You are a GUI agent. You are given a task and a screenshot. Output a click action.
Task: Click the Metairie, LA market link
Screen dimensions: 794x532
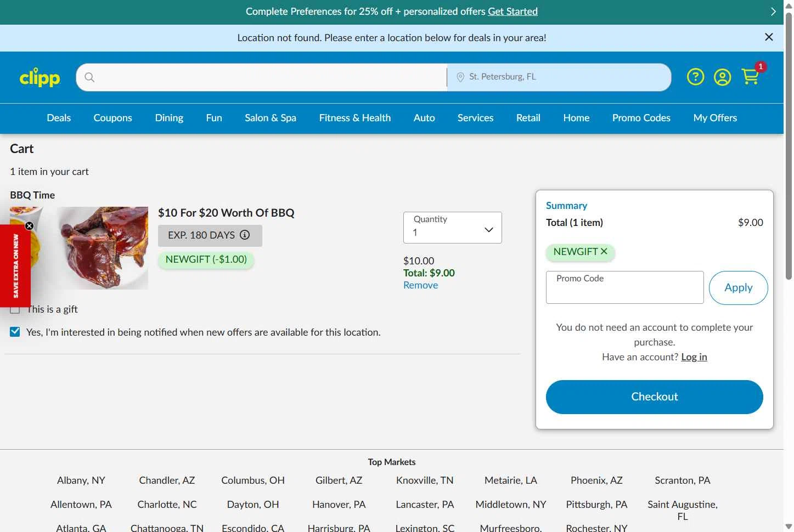click(511, 480)
